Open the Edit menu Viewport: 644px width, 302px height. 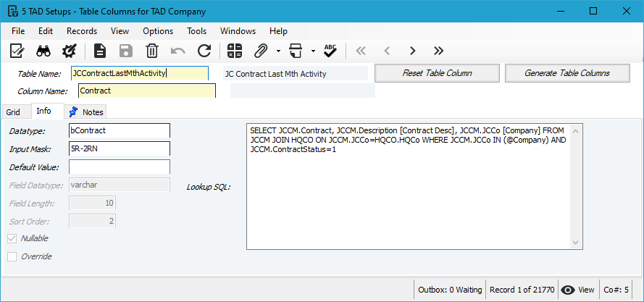[46, 31]
